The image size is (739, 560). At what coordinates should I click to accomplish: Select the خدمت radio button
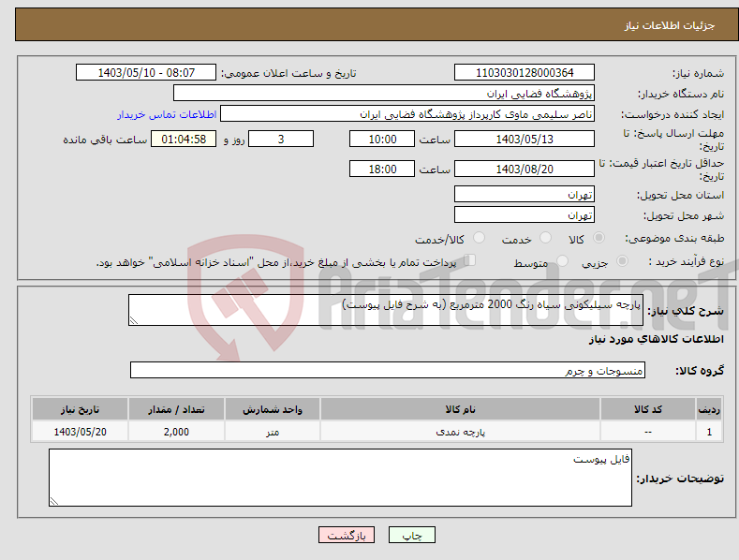point(545,238)
